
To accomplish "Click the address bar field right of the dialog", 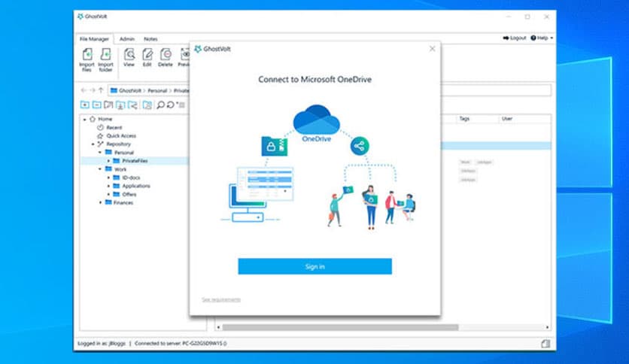I will point(496,90).
